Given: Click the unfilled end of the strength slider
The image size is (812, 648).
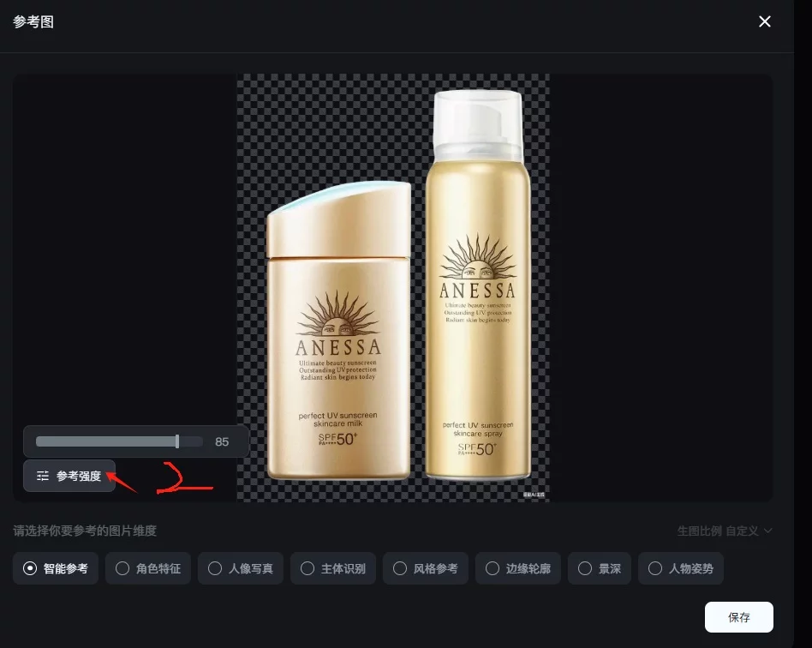Looking at the screenshot, I should (191, 441).
